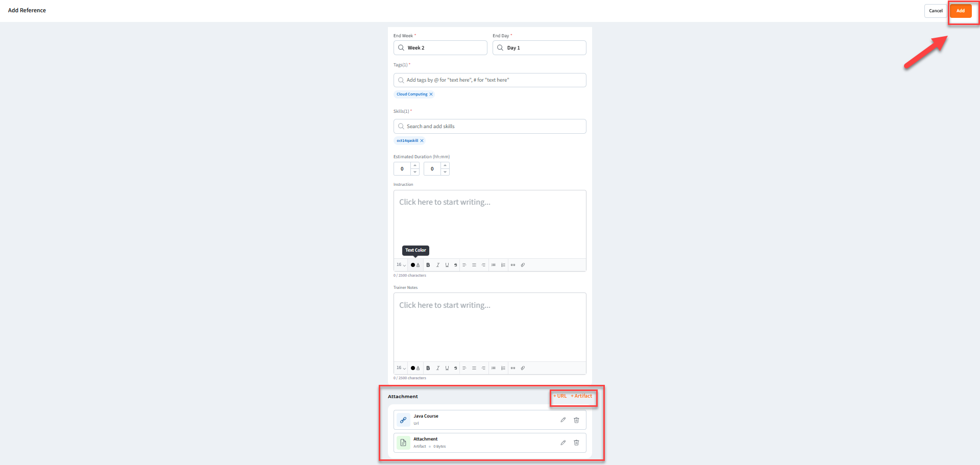The height and width of the screenshot is (465, 980).
Task: Click into the Trainer Notes text area
Action: (490, 327)
